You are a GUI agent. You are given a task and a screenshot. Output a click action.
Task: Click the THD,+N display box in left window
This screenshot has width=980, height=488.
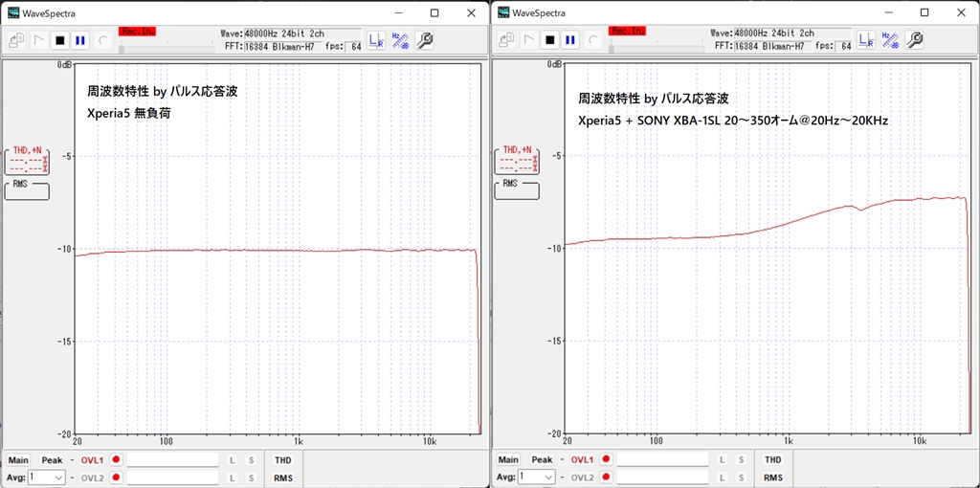click(26, 161)
